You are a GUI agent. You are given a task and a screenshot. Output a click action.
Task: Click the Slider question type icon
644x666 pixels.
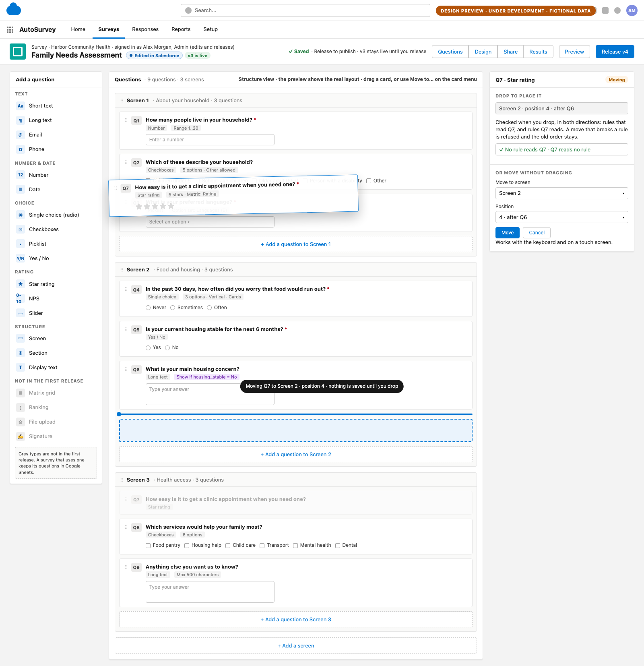[21, 313]
